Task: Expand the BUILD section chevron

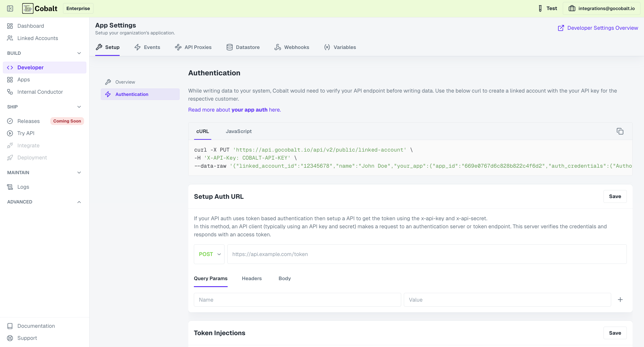Action: [79, 53]
